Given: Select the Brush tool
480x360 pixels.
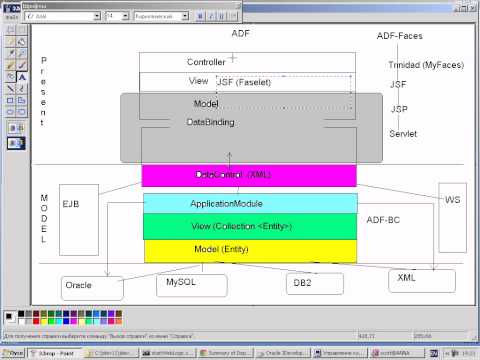Looking at the screenshot, I should (x=21, y=65).
